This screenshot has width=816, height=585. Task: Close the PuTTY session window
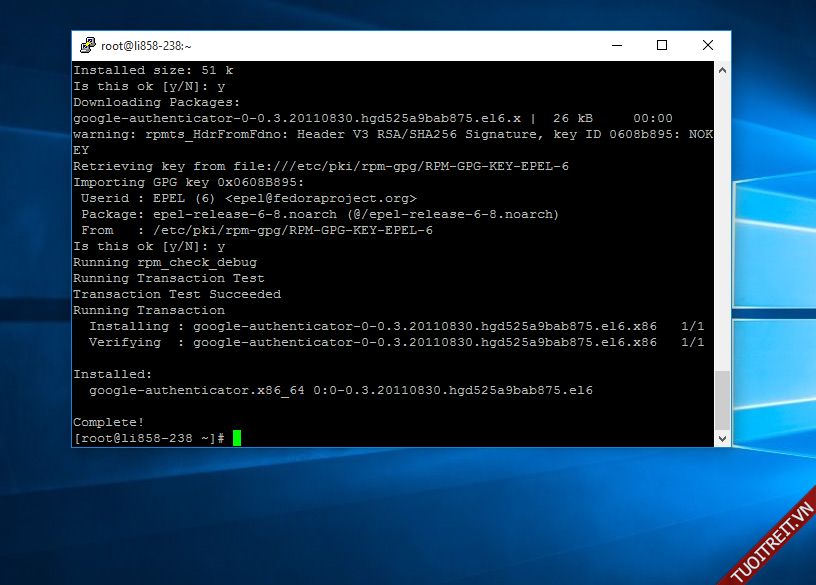coord(708,45)
